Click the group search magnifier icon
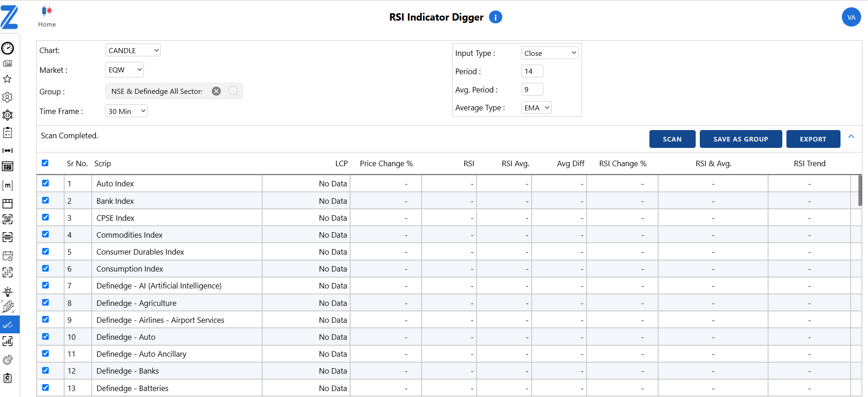 [233, 91]
